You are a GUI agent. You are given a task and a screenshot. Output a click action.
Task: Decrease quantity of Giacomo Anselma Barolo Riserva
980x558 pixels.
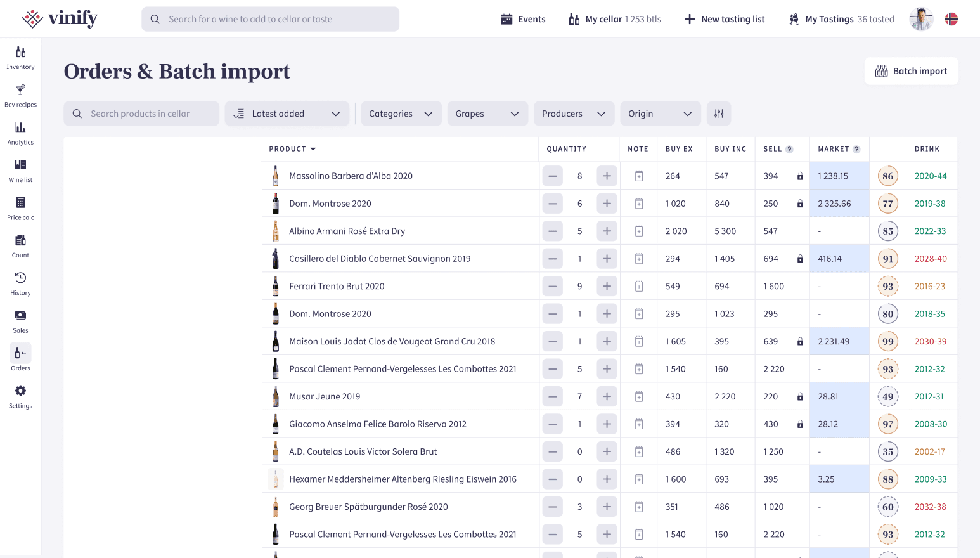[552, 424]
